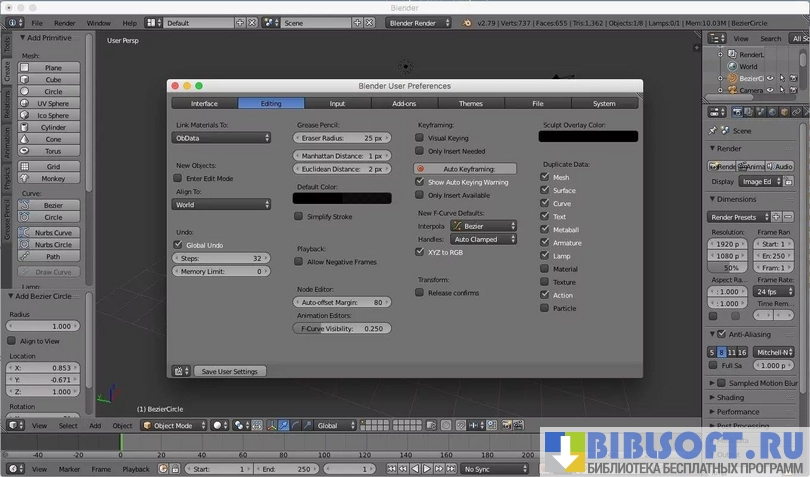Open Link Materials To ObData dropdown
This screenshot has height=477, width=810.
click(x=221, y=138)
